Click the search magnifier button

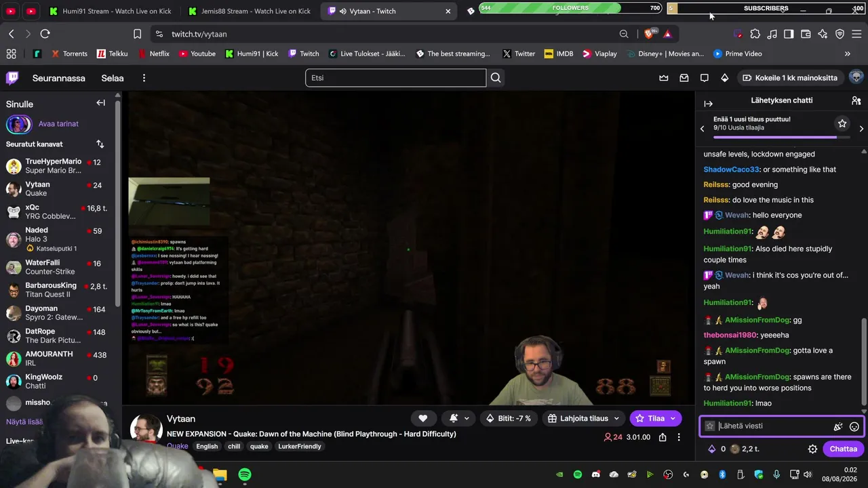pos(496,78)
